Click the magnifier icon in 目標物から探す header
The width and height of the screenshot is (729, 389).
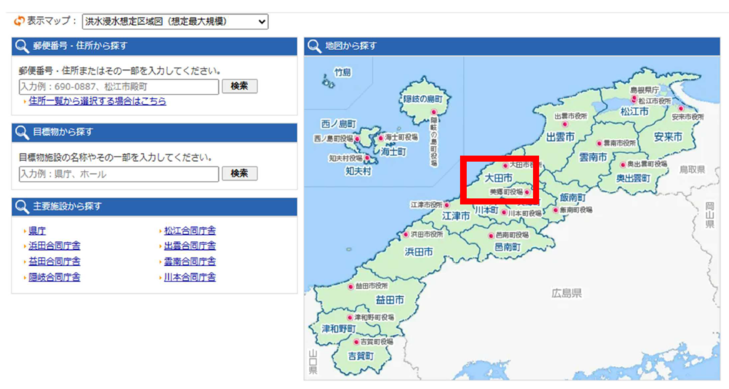coord(22,132)
